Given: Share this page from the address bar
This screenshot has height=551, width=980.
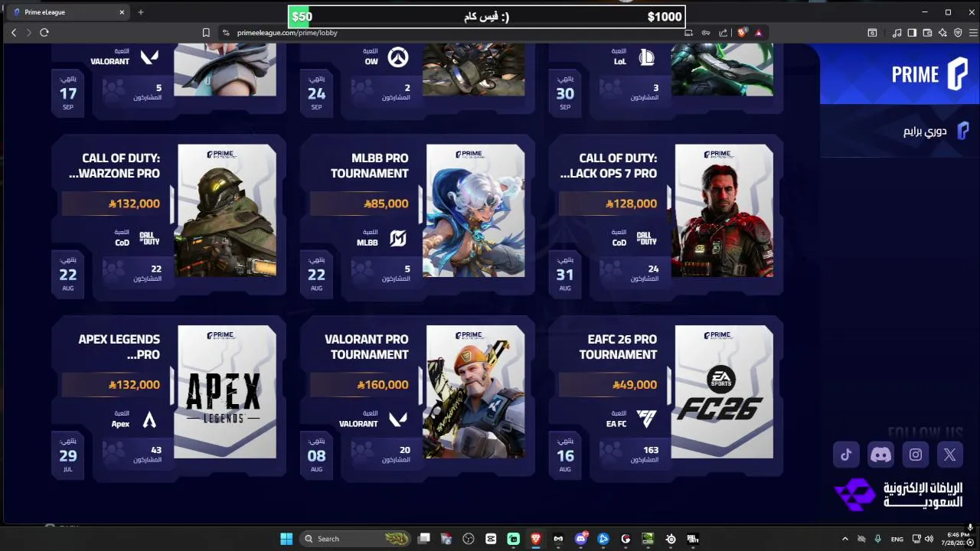Looking at the screenshot, I should pos(724,33).
